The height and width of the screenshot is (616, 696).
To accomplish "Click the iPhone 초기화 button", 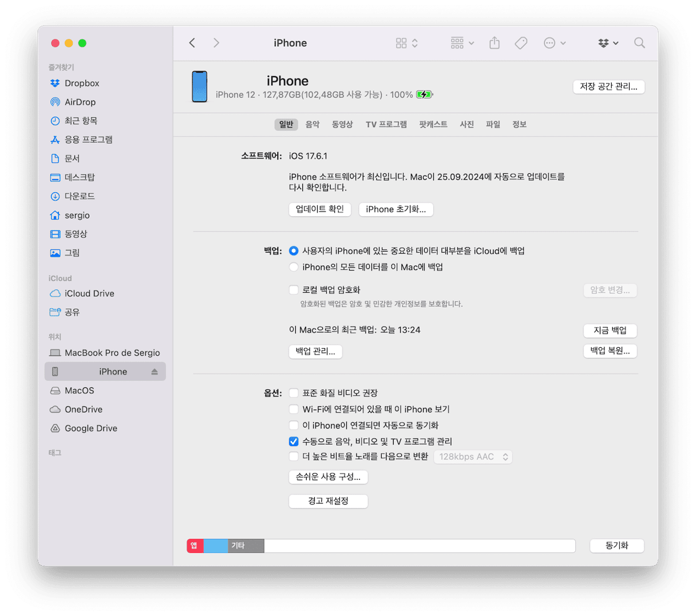I will pyautogui.click(x=396, y=209).
